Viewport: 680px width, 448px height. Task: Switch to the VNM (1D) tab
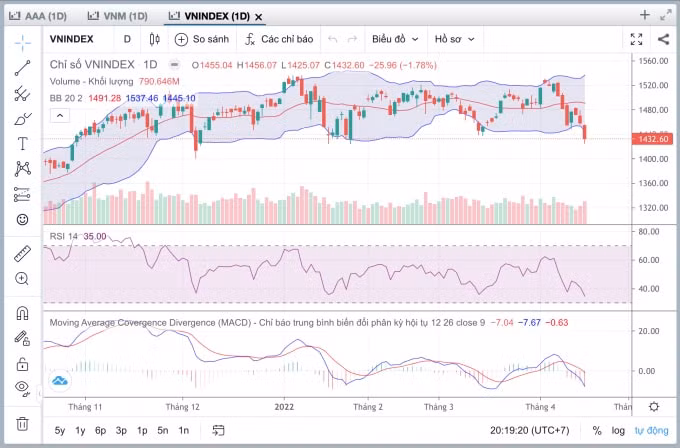pyautogui.click(x=118, y=16)
